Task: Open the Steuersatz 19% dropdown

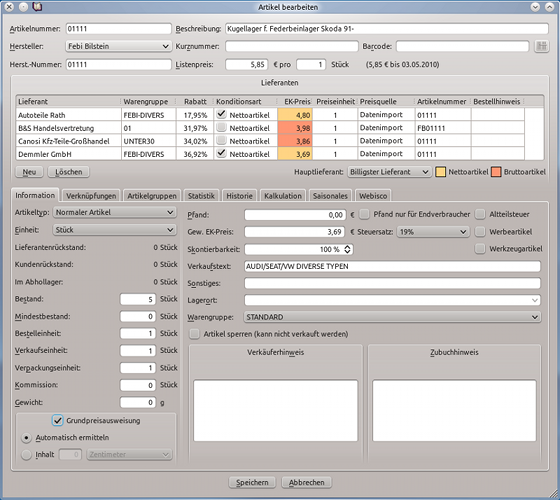Action: pos(433,232)
